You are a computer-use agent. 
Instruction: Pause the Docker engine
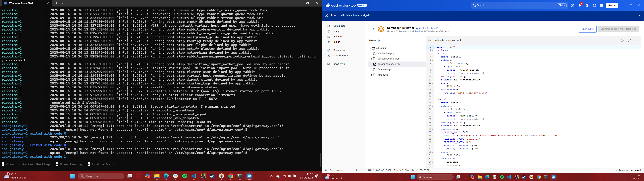[x=356, y=170]
